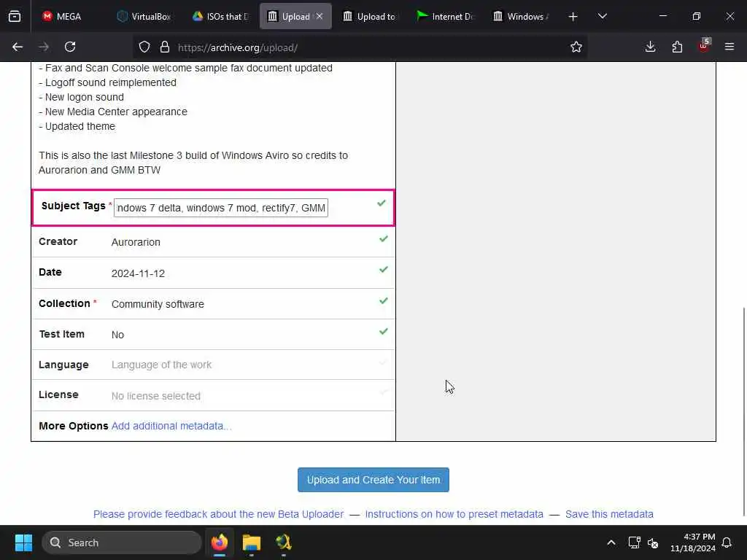Open a new browser tab

pyautogui.click(x=573, y=17)
